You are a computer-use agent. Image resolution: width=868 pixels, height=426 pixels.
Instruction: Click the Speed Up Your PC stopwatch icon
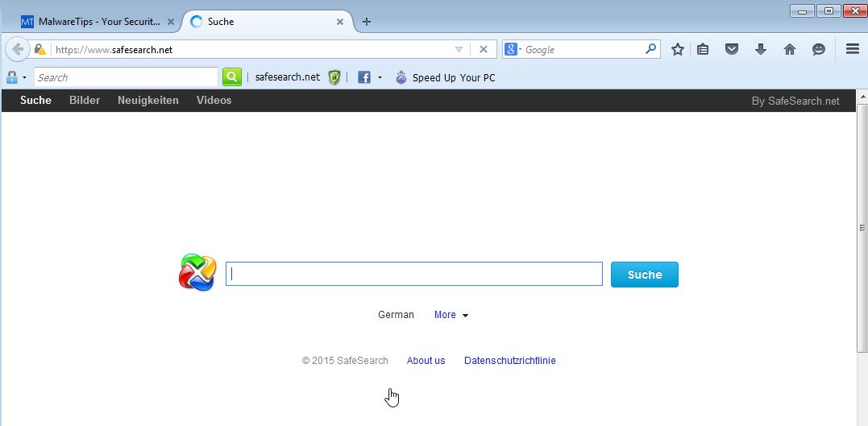pos(401,77)
